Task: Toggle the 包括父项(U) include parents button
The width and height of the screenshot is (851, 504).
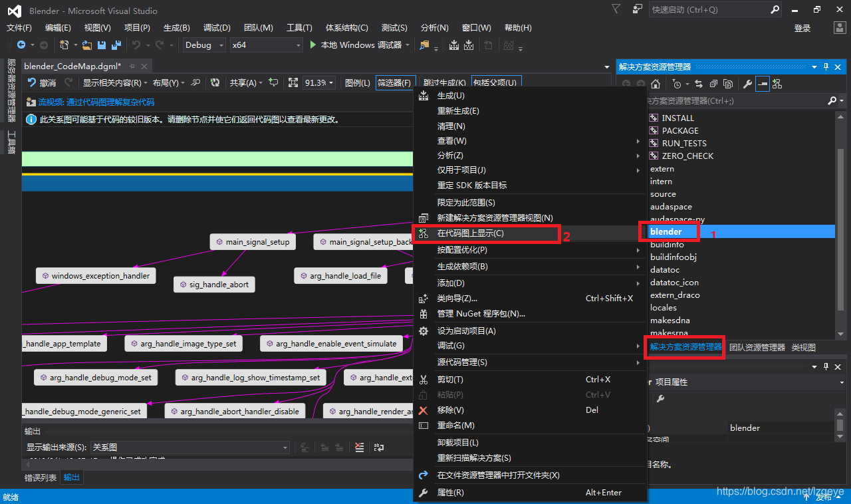Action: [x=496, y=82]
